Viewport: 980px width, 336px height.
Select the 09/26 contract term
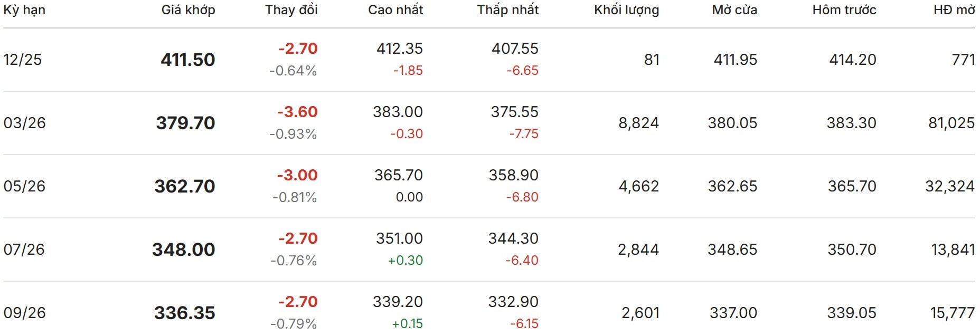click(x=24, y=313)
